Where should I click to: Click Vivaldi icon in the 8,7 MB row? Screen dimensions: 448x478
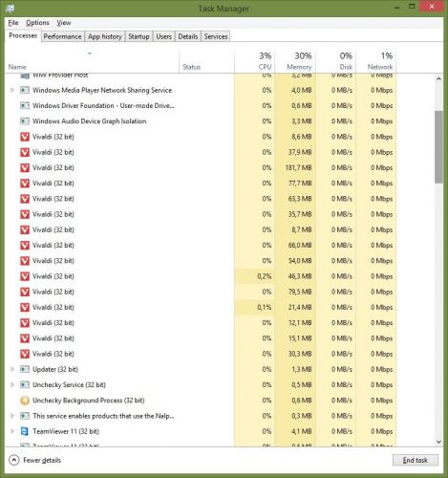coord(25,229)
